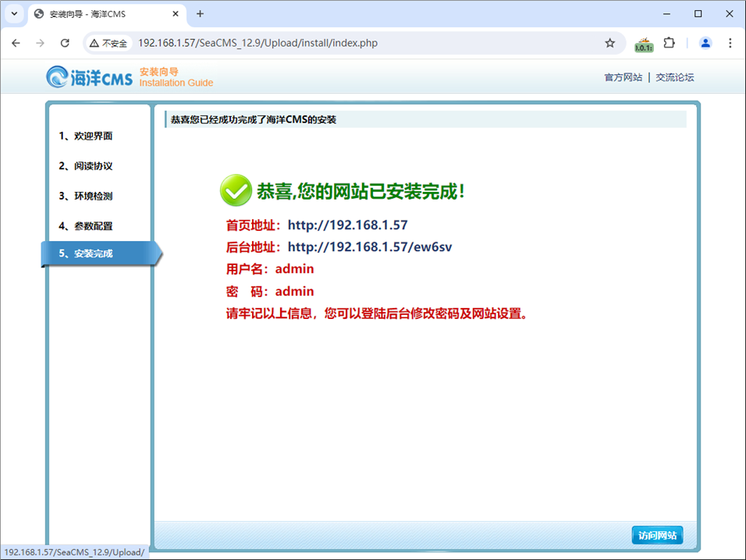746x560 pixels.
Task: Expand the tab search dropdown arrow
Action: [14, 14]
